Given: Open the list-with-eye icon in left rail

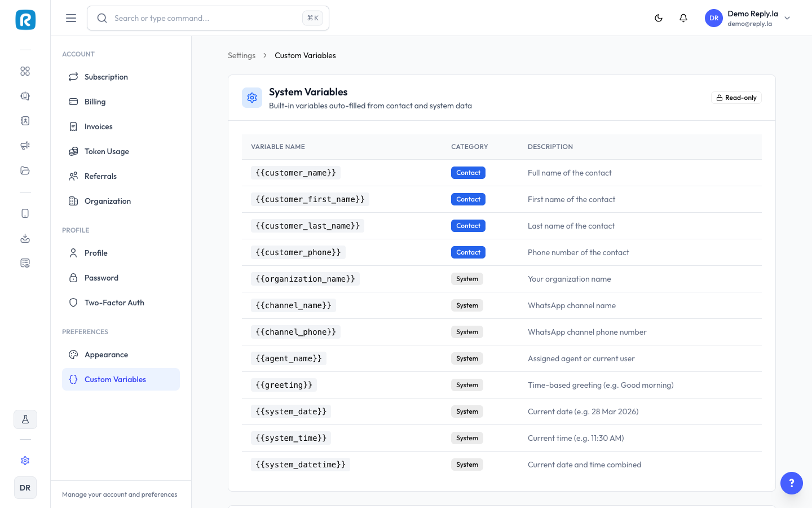Looking at the screenshot, I should pos(25,263).
